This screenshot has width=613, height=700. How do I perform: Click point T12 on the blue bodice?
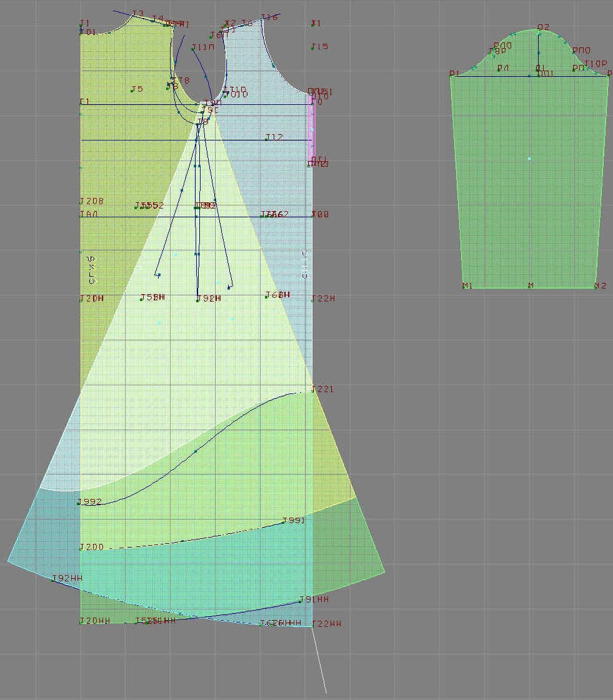click(266, 139)
